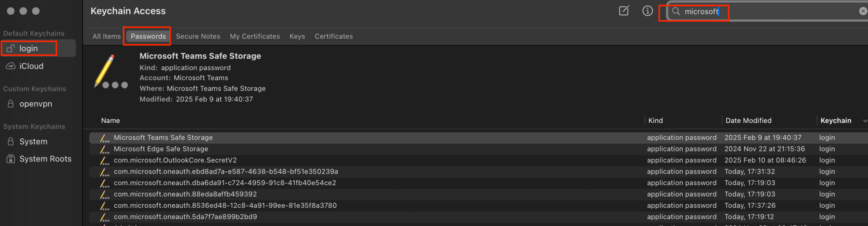The image size is (868, 226).
Task: Select the oneauth.ebd8ad7a-e587 entry row
Action: point(478,171)
